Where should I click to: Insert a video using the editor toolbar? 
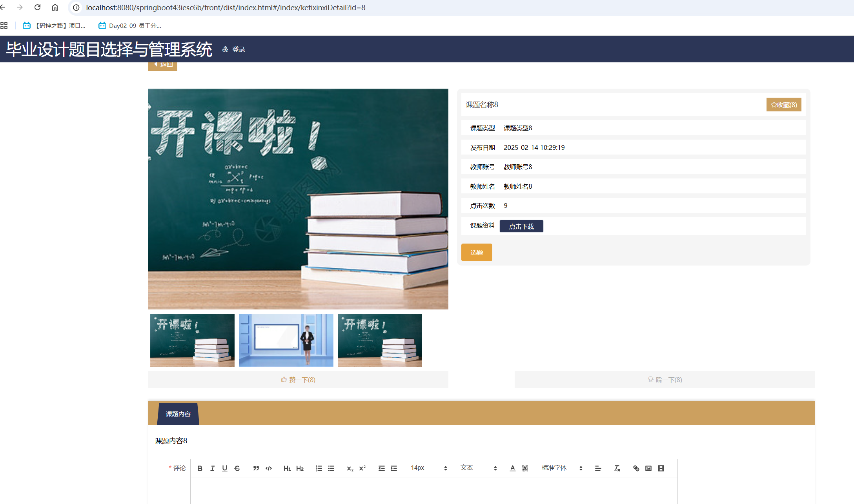tap(661, 468)
